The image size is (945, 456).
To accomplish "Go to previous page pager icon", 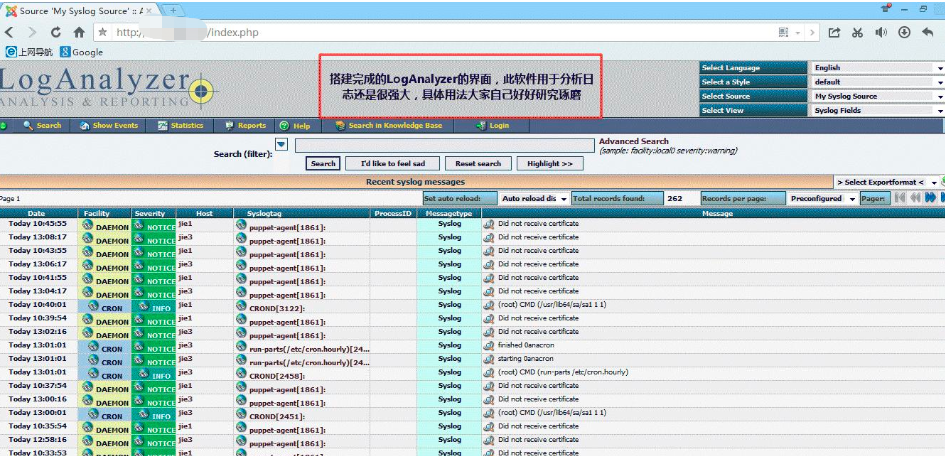I will [915, 198].
